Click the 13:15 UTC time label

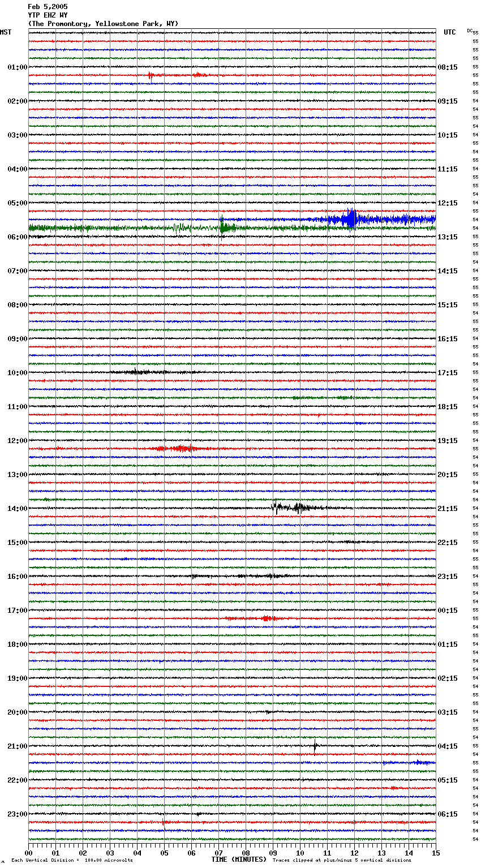pyautogui.click(x=448, y=237)
